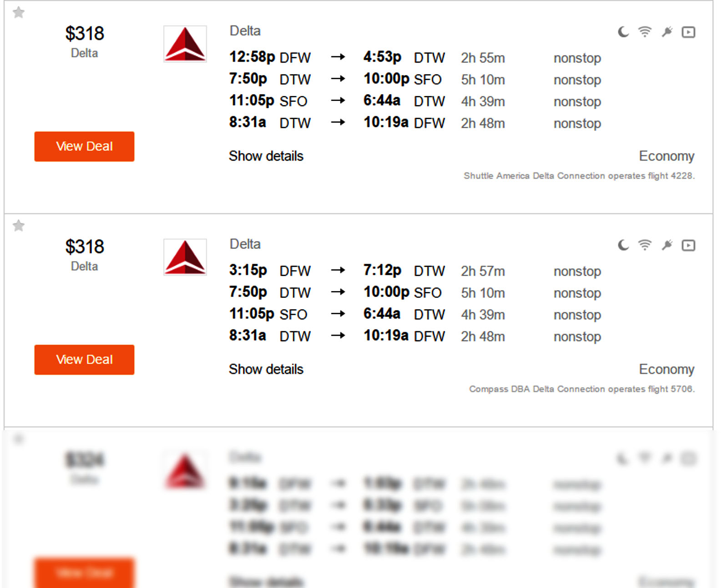Toggle the star on the blurred $324 flight
The height and width of the screenshot is (588, 728).
(19, 439)
